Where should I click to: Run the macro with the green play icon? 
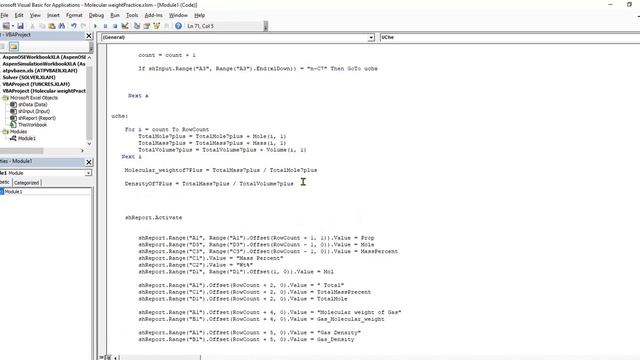96,26
